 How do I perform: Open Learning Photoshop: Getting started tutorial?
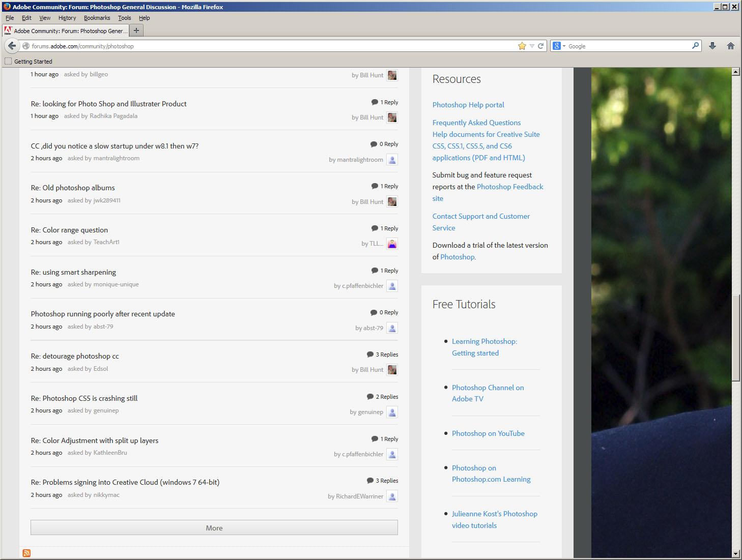pos(484,347)
